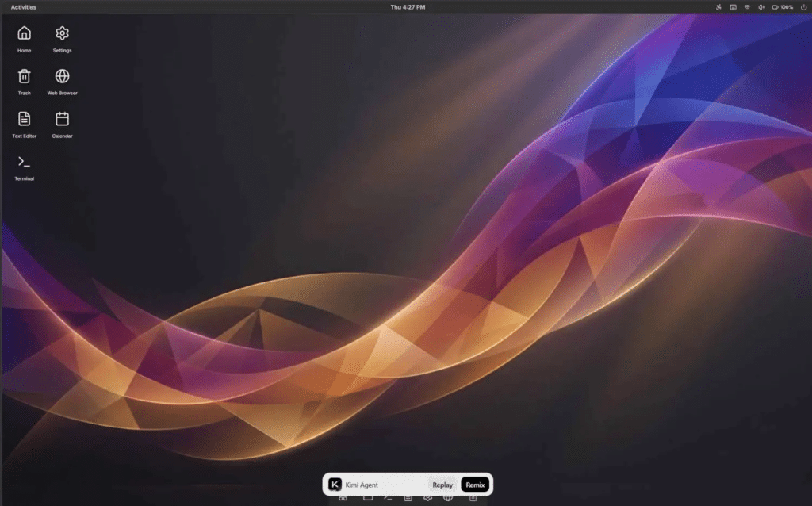Click the black Remix button
The image size is (812, 506).
475,485
